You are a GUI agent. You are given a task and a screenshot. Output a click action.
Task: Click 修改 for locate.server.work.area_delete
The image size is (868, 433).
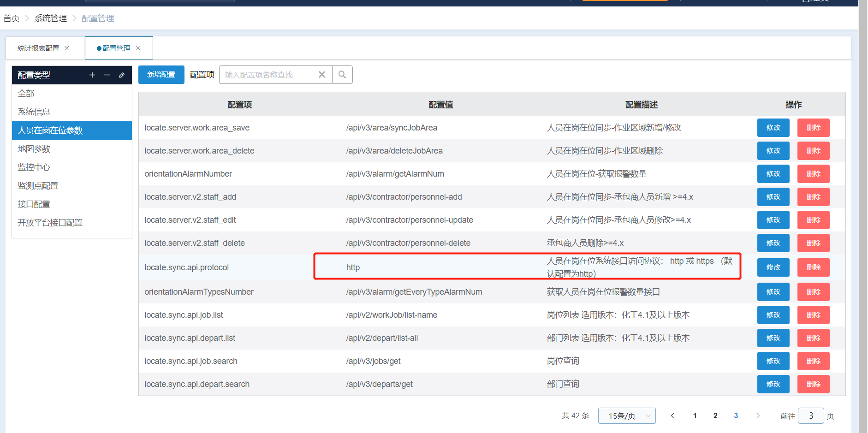point(773,151)
